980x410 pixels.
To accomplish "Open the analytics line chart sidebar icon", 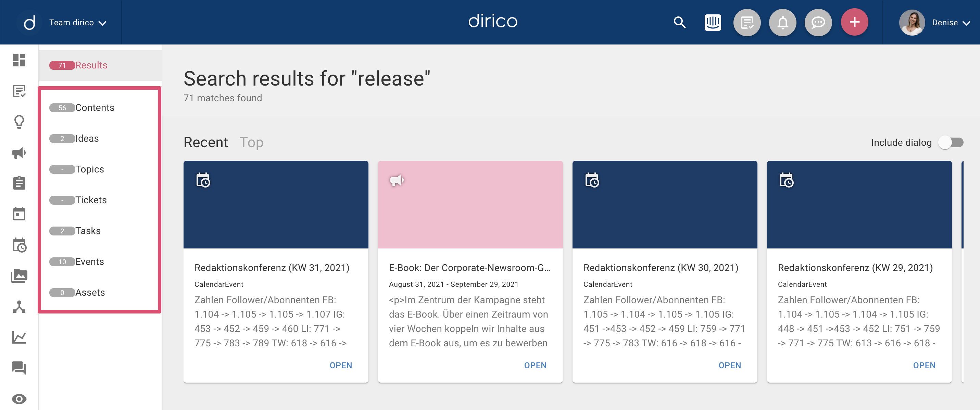I will tap(19, 337).
